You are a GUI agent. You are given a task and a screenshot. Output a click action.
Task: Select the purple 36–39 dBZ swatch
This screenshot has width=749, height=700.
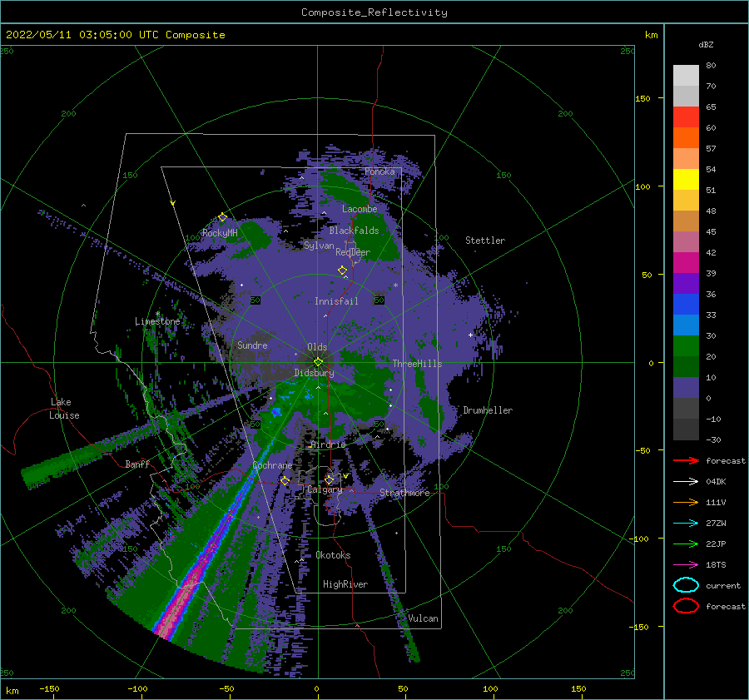pyautogui.click(x=686, y=284)
